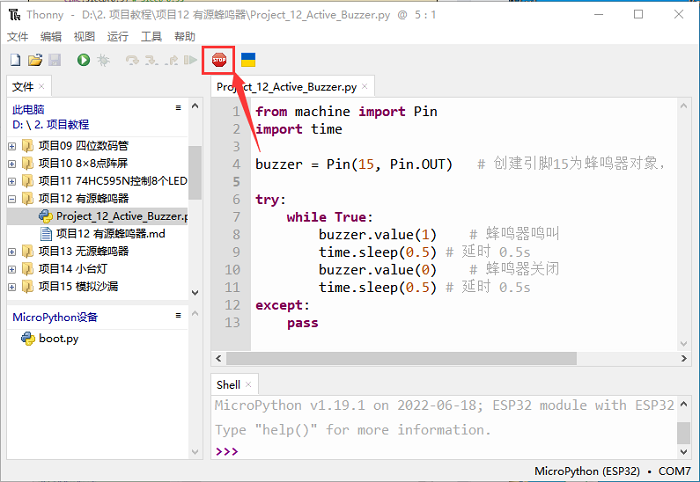The width and height of the screenshot is (700, 482).
Task: Click the red Stop/Restart backend icon
Action: tap(219, 61)
